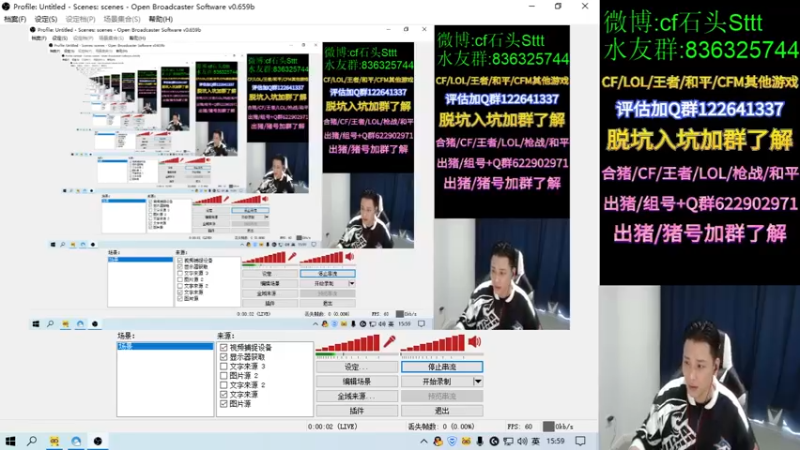The image size is (800, 450).
Task: Click the 丢失帧数: 0 (0.00%) status
Action: pyautogui.click(x=441, y=427)
